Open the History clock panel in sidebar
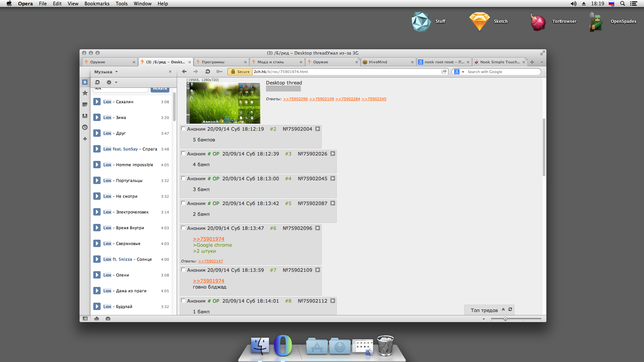The image size is (644, 362). click(85, 127)
